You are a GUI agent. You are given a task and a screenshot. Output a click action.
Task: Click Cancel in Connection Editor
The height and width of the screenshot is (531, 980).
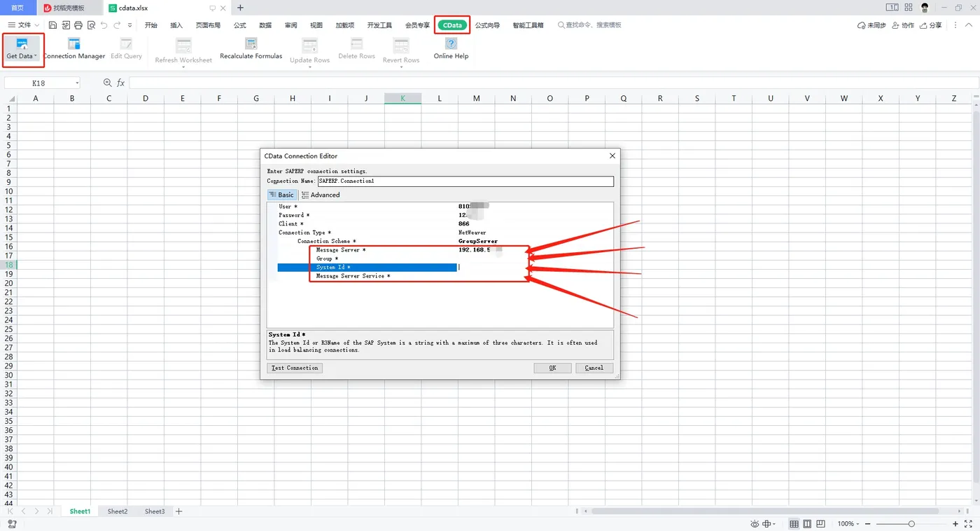pyautogui.click(x=594, y=368)
